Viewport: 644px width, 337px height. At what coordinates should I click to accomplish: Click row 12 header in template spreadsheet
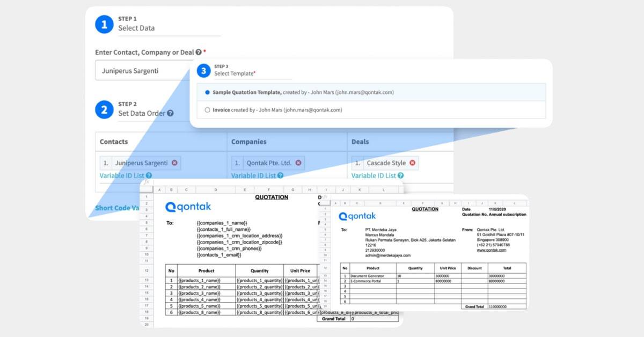point(146,270)
